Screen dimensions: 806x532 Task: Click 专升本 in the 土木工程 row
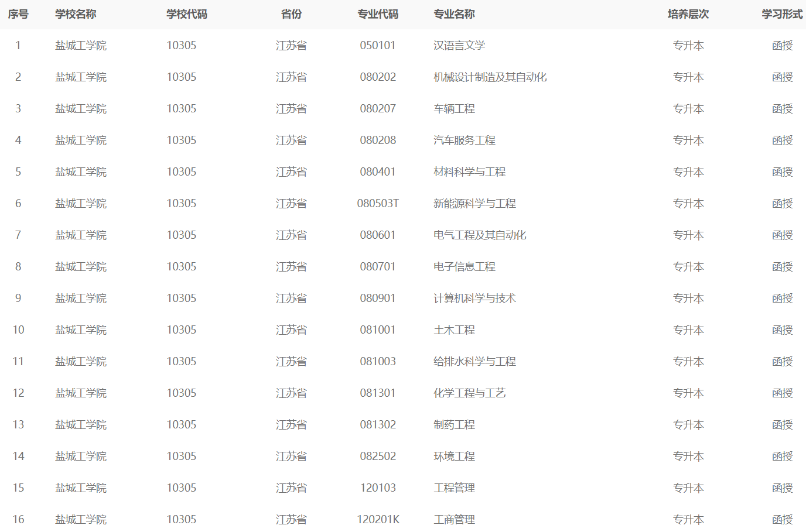688,330
